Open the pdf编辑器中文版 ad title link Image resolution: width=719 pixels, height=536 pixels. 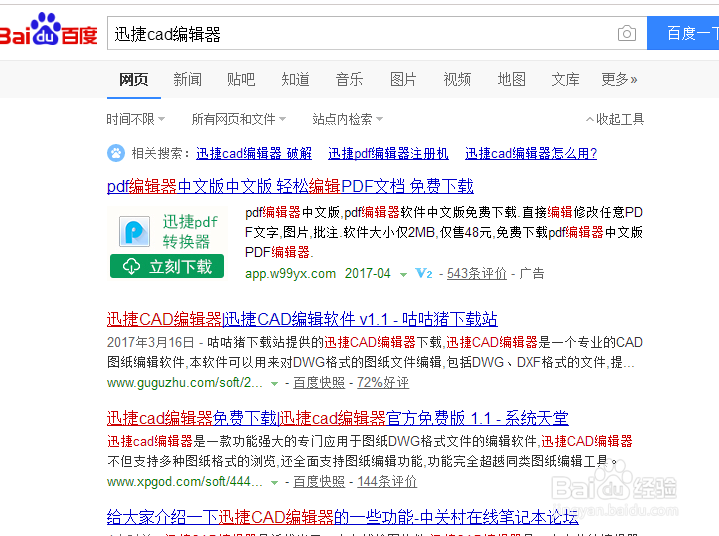(290, 186)
